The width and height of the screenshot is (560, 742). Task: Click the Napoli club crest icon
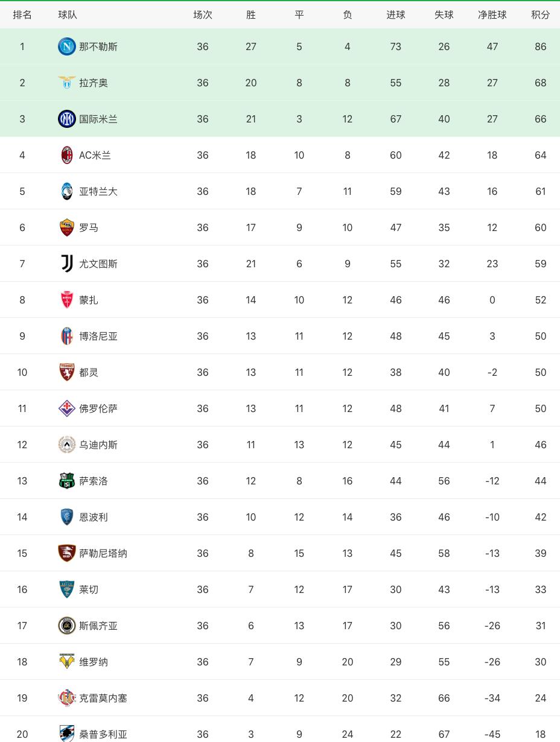coord(66,46)
